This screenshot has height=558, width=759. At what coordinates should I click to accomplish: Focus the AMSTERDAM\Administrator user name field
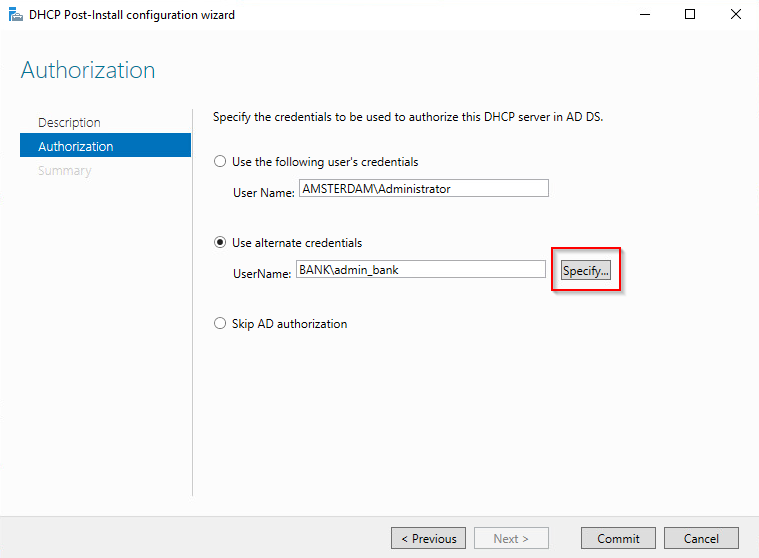click(424, 188)
